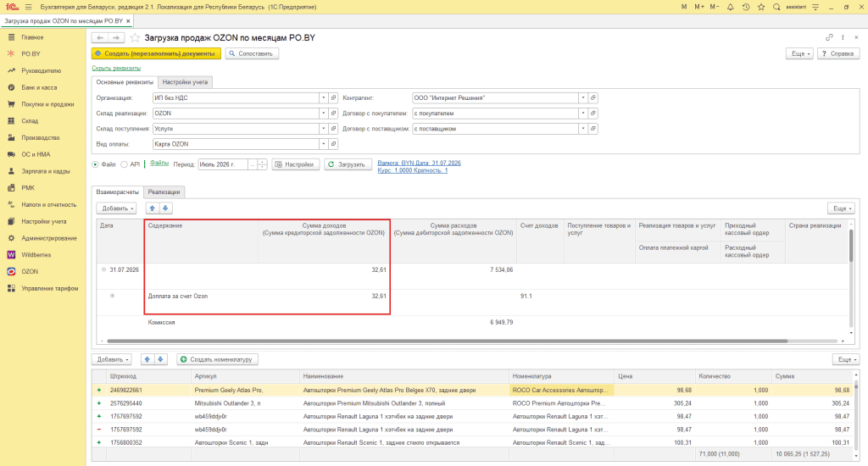Click the search magnifier in the title bar

776,7
